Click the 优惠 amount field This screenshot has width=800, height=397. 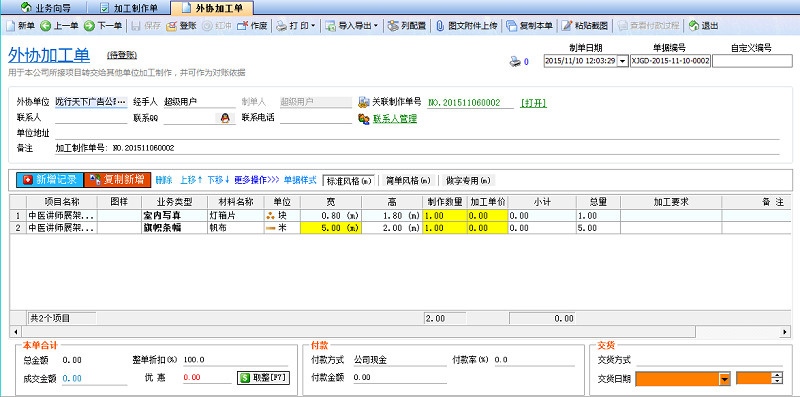click(x=207, y=378)
